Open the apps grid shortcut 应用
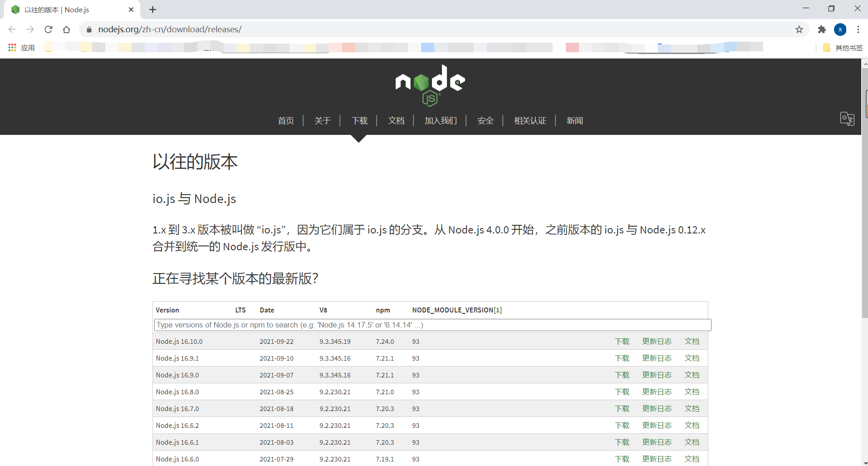 tap(21, 48)
